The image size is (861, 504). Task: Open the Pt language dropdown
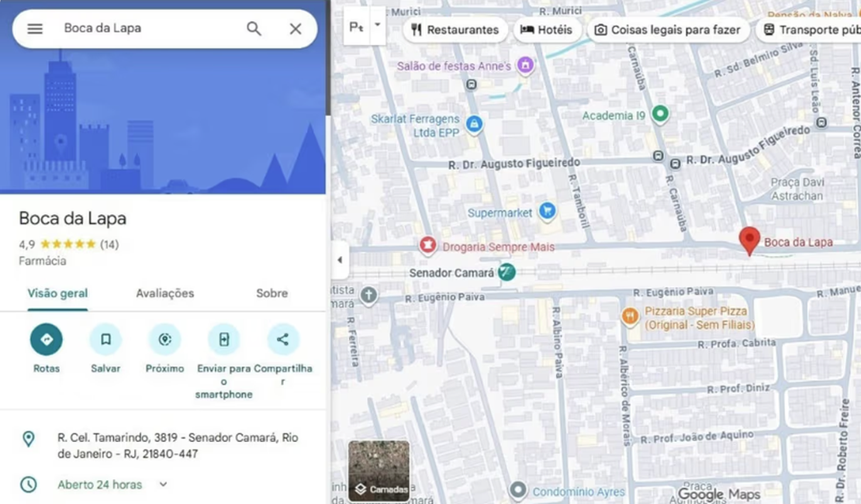(361, 26)
